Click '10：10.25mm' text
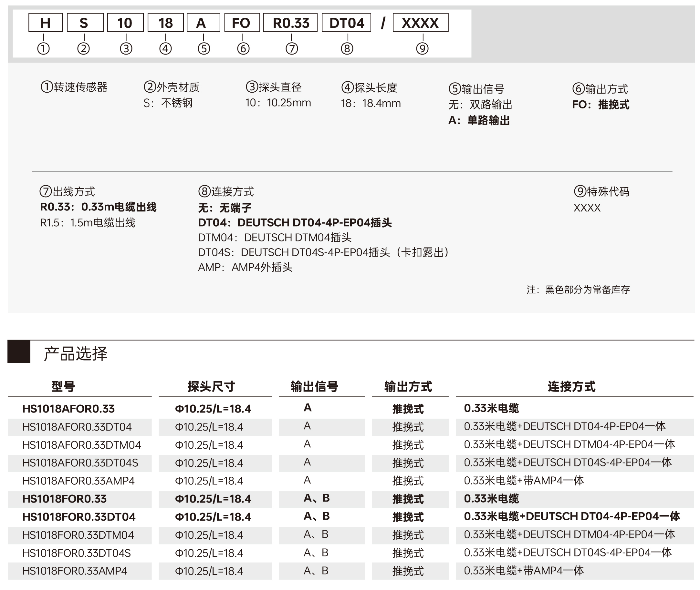The width and height of the screenshot is (700, 590). tap(278, 103)
